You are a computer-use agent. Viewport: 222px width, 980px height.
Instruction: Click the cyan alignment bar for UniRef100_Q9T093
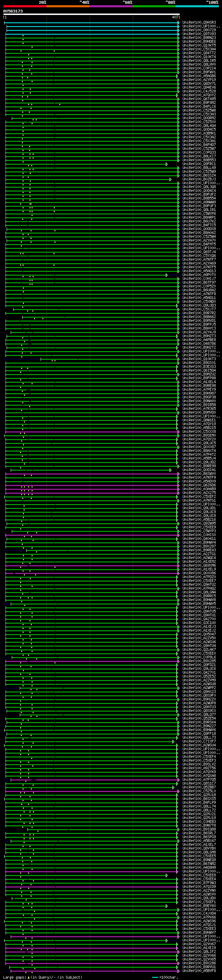pos(92,34)
